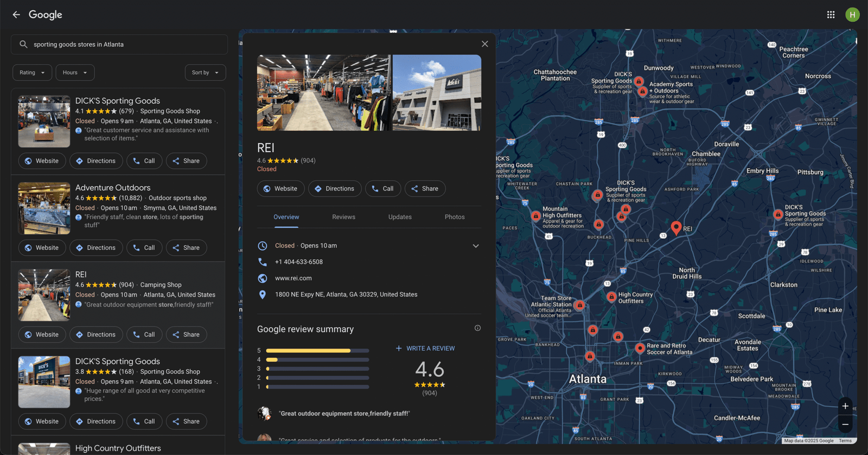Open REI storefront exterior photo

[x=437, y=93]
